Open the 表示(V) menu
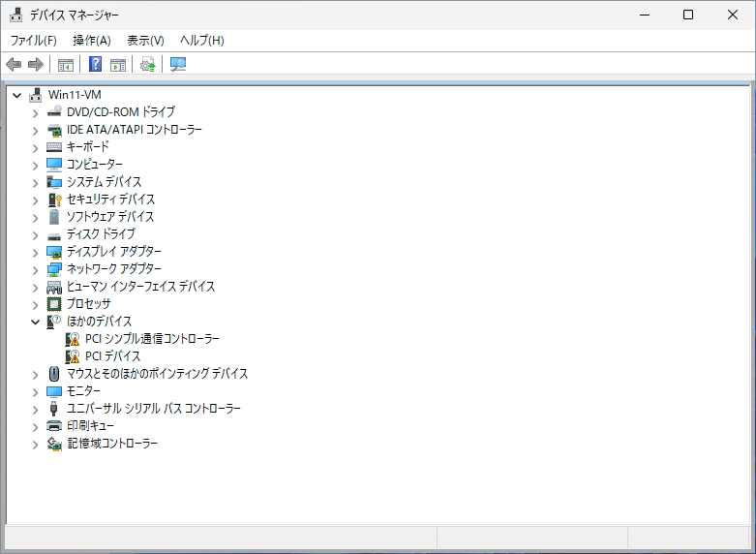The image size is (756, 554). (145, 41)
